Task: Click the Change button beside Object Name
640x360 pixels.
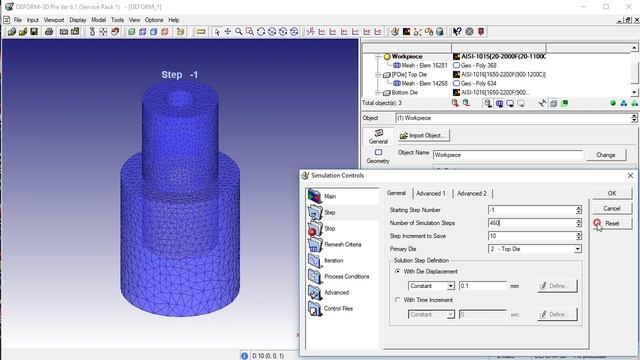Action: click(x=606, y=155)
